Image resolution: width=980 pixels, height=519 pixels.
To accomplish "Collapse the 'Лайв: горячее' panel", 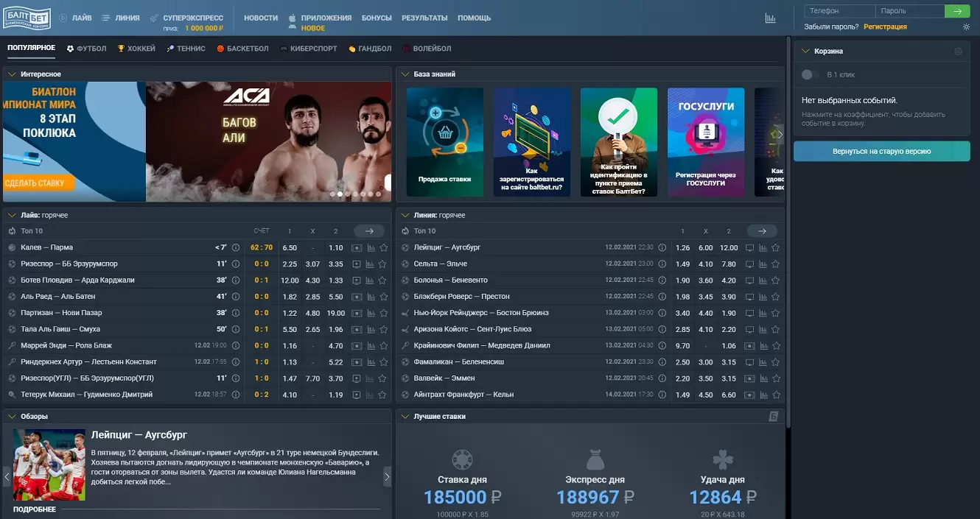I will [x=12, y=216].
